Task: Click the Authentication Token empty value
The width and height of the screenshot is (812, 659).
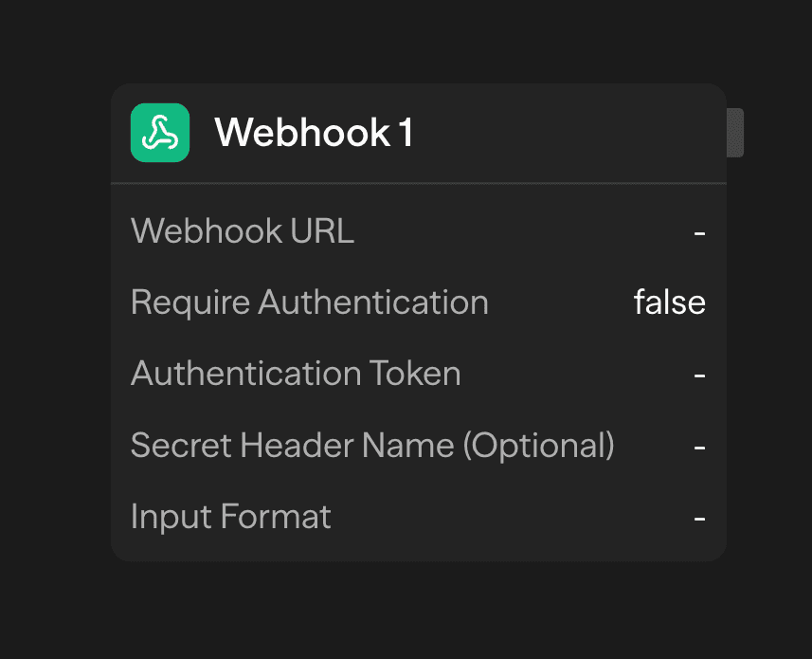Action: click(699, 374)
